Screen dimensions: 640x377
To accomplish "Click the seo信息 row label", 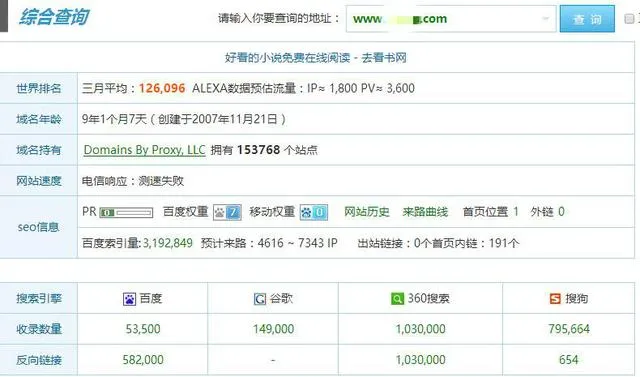I will tap(39, 227).
